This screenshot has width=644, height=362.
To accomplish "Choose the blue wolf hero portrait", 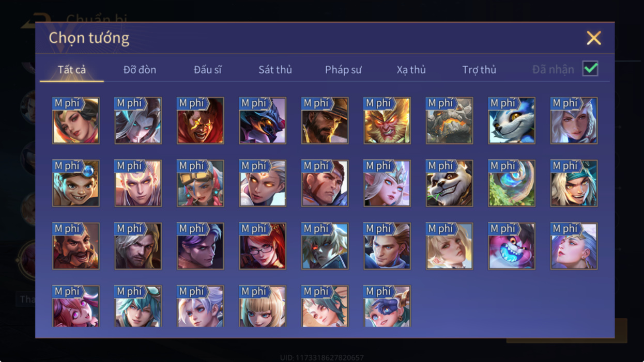I will click(x=512, y=120).
